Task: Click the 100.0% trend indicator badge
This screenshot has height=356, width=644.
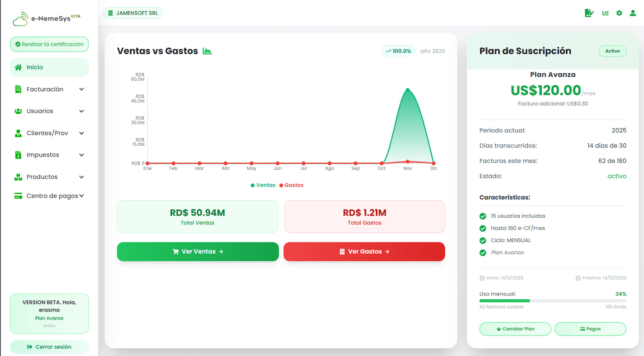Action: [398, 51]
